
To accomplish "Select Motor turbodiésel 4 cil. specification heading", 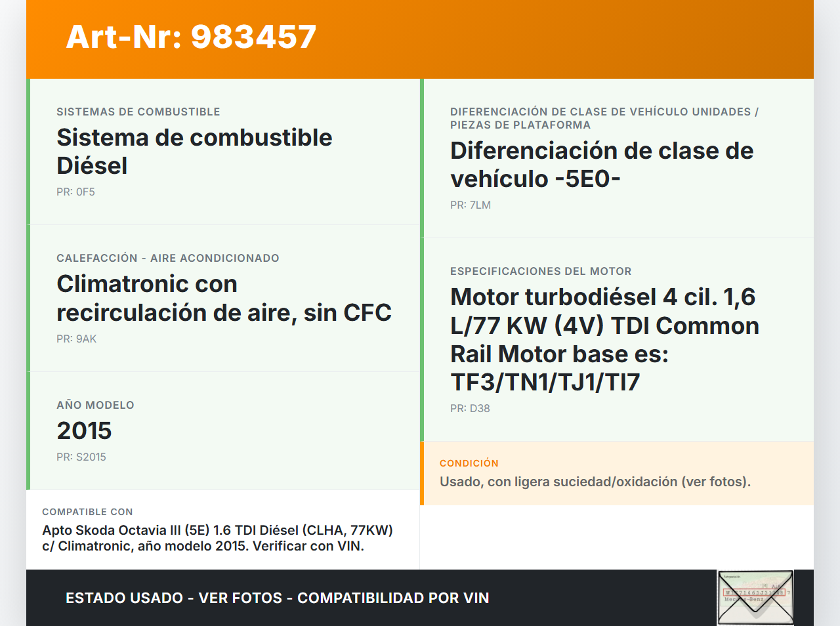I will (604, 339).
